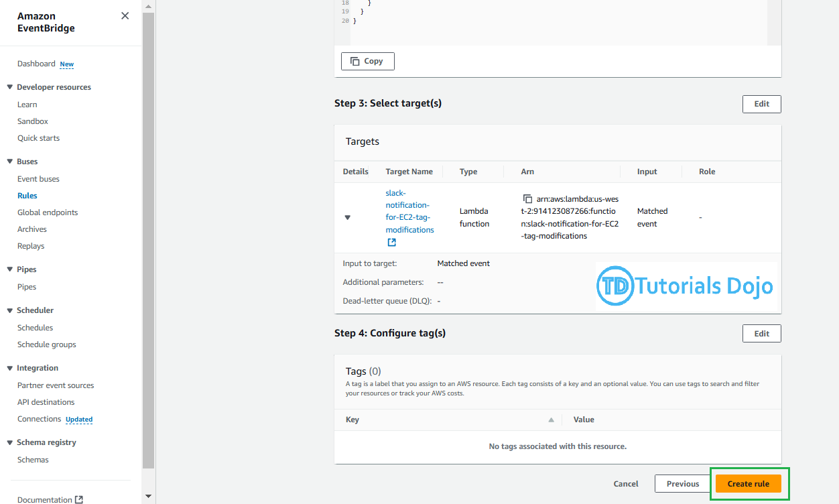Edit Step 4 Configure tags

[x=762, y=333]
